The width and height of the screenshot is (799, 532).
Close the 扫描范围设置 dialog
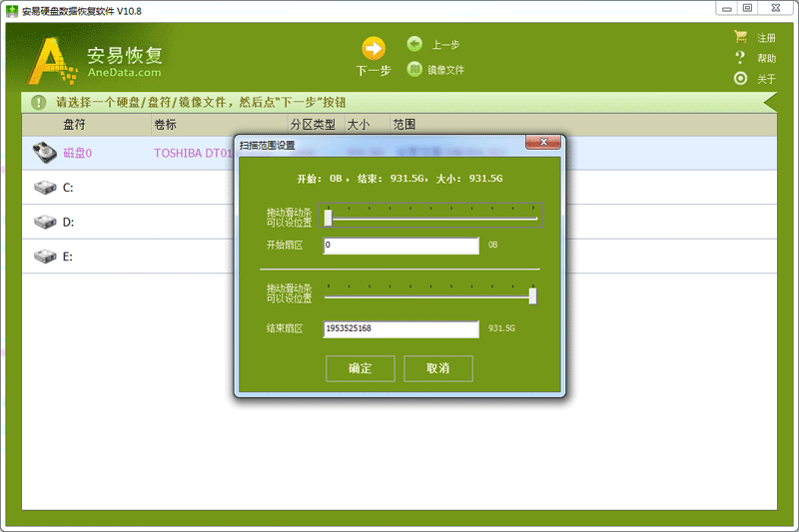(x=542, y=145)
